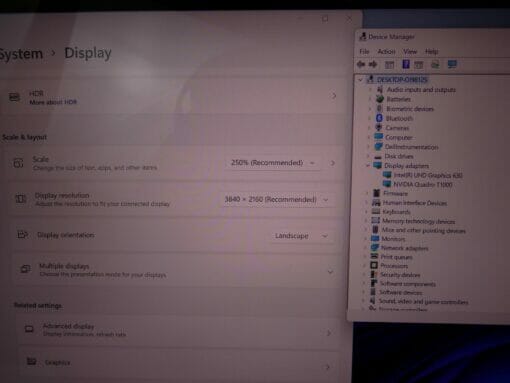This screenshot has height=383, width=510.
Task: Click the blue Help icon in Device Manager toolbar
Action: coord(406,64)
